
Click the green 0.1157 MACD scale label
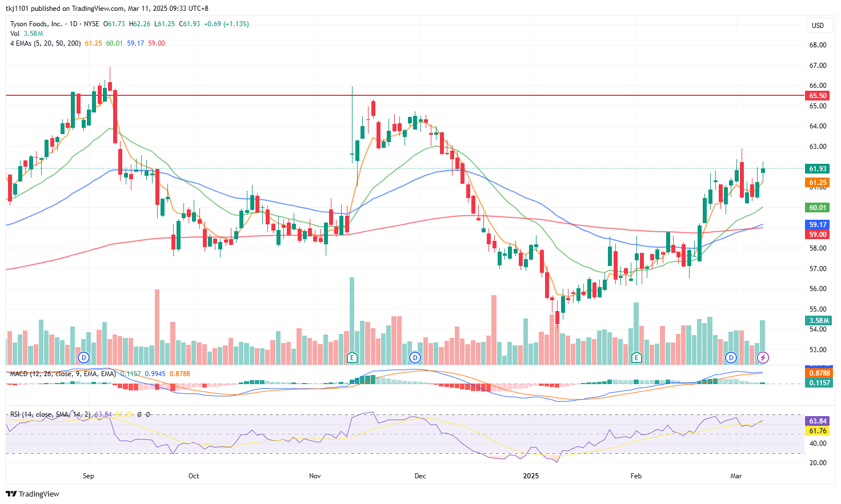pos(818,383)
